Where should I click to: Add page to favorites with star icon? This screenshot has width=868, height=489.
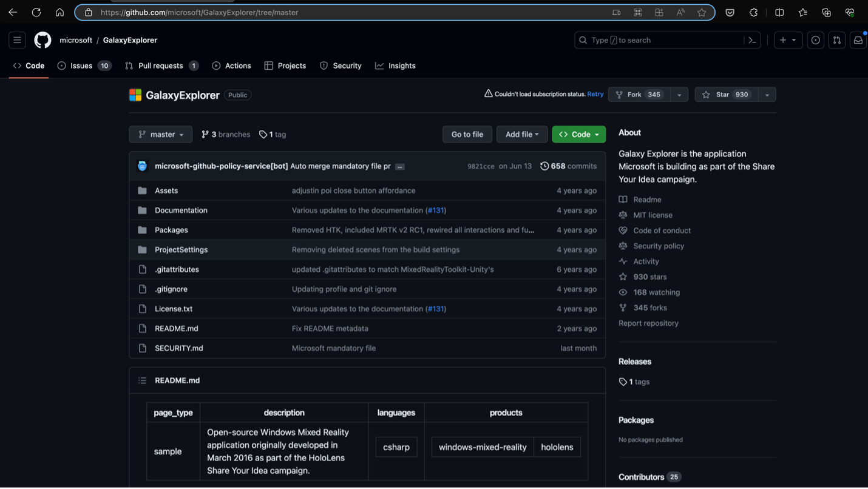tap(702, 12)
